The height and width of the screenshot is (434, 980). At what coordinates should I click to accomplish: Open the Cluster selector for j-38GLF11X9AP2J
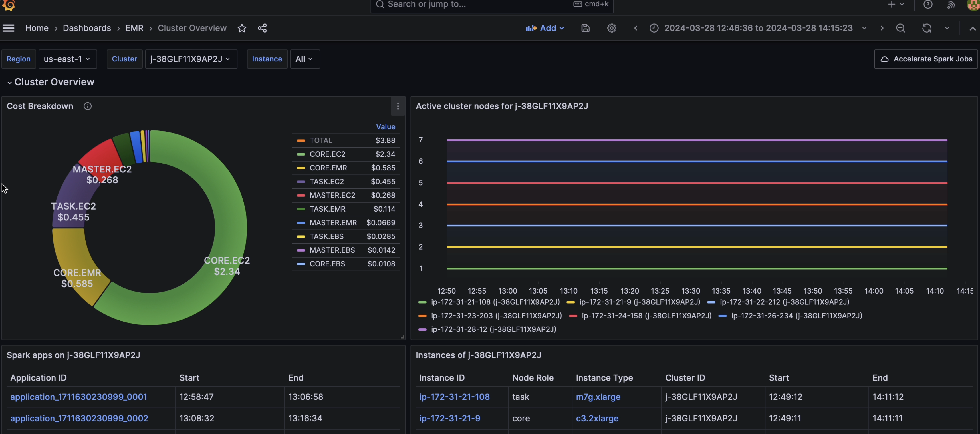(191, 59)
